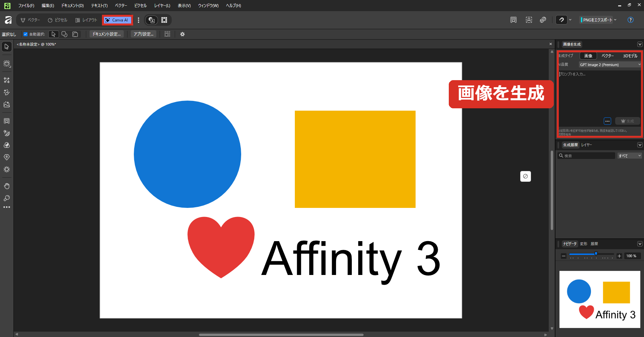
Task: Choose the magic brush tool with sparkles
Action: coord(7,92)
